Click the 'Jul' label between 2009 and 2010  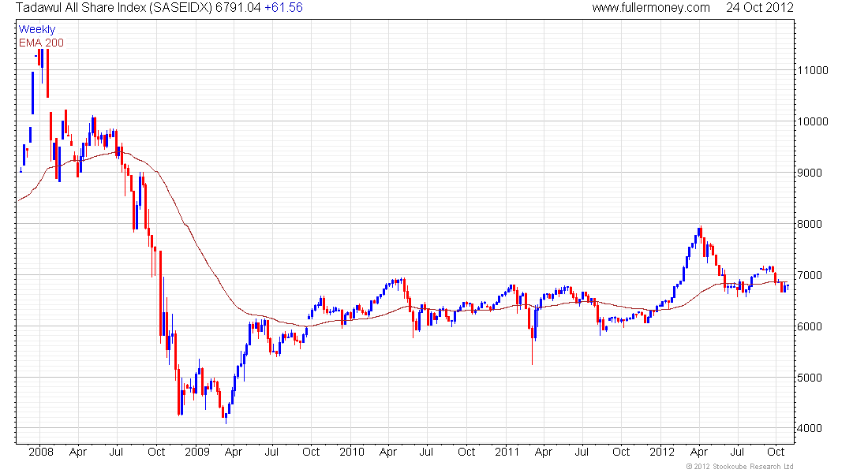(x=271, y=452)
